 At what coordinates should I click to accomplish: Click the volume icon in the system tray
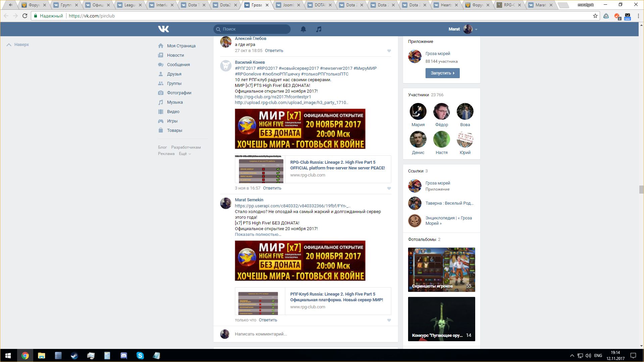[588, 356]
